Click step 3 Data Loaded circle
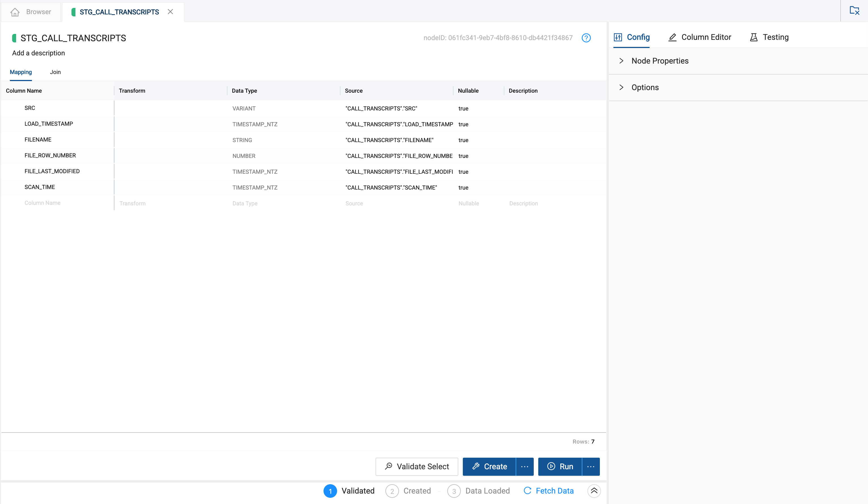The height and width of the screenshot is (504, 868). coord(454,491)
